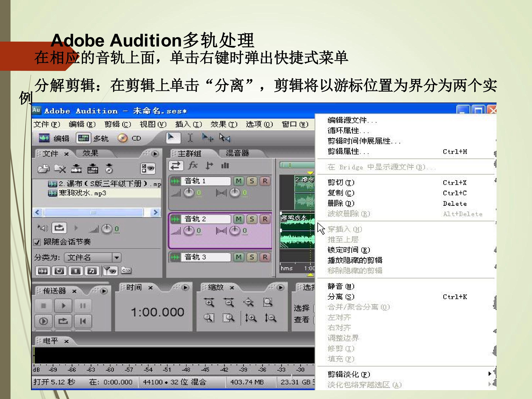
Task: Switch to the 混音器 tab
Action: 237,153
